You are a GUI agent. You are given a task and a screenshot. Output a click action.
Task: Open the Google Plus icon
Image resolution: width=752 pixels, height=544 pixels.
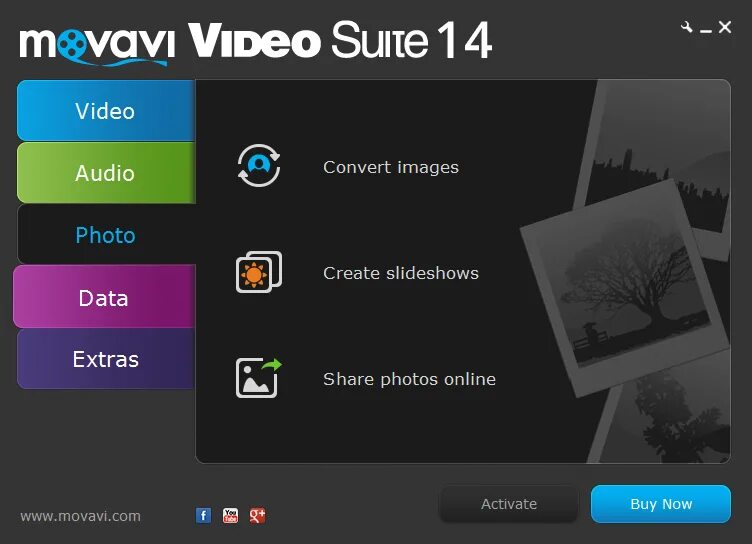tap(258, 516)
